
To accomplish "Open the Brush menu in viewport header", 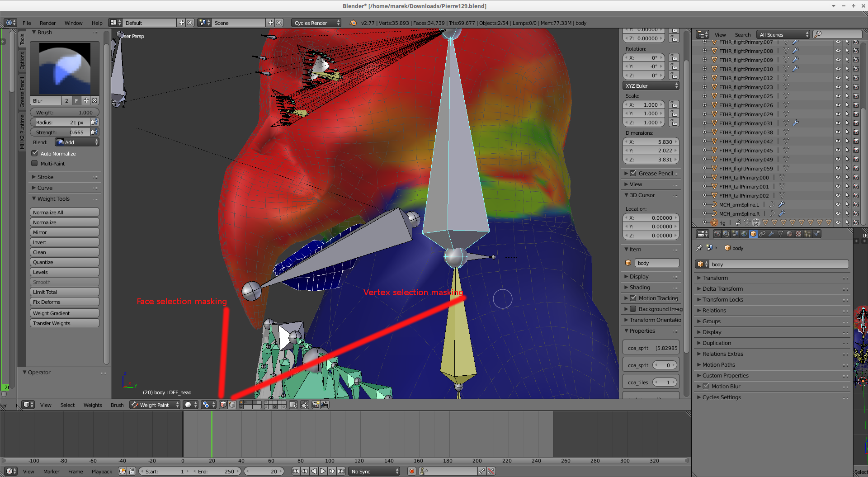I will pyautogui.click(x=117, y=405).
